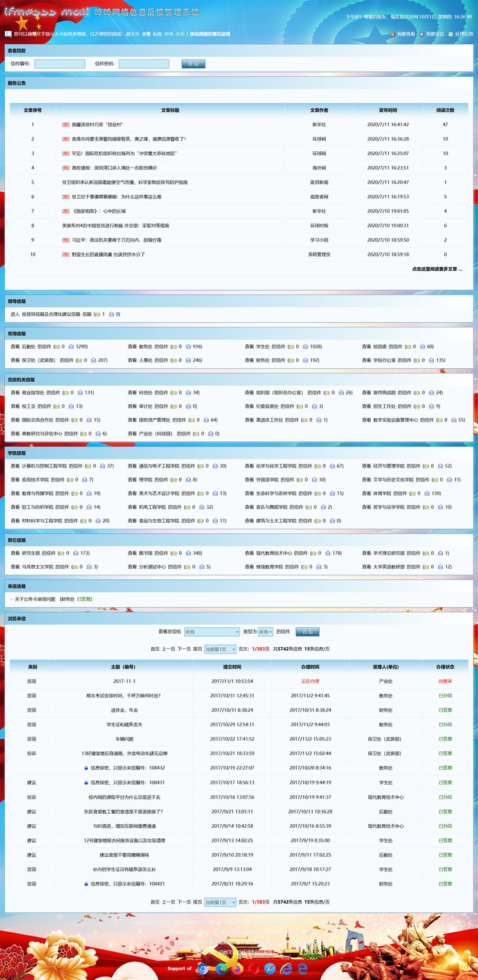Click the replied-mail icon next to 173 for 研究生部

coord(76,553)
